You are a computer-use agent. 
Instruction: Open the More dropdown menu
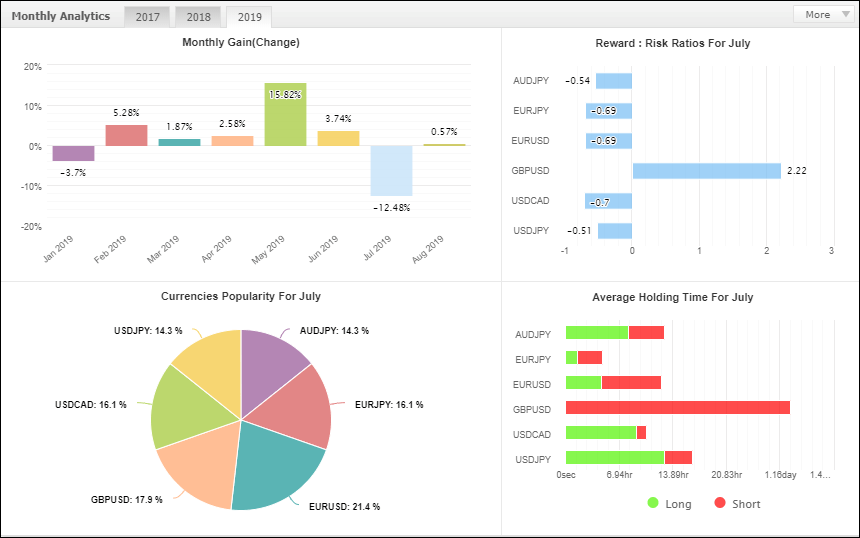point(822,15)
